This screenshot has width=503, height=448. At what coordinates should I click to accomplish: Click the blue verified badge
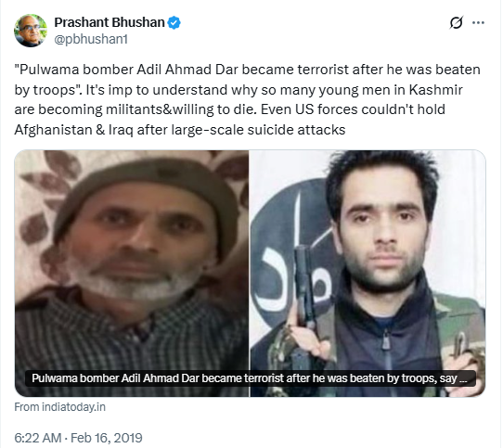tap(174, 23)
